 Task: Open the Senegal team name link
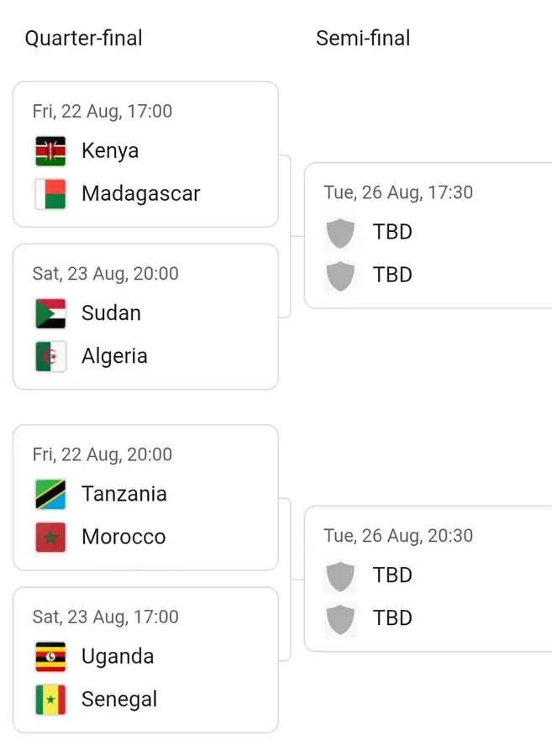119,700
